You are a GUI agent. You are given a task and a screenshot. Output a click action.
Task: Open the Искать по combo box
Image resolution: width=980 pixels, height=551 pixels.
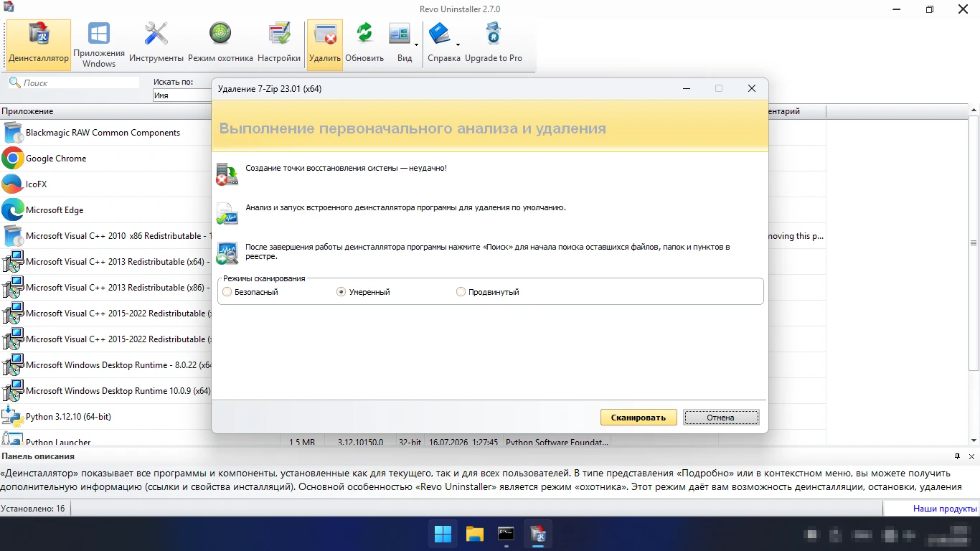point(182,95)
